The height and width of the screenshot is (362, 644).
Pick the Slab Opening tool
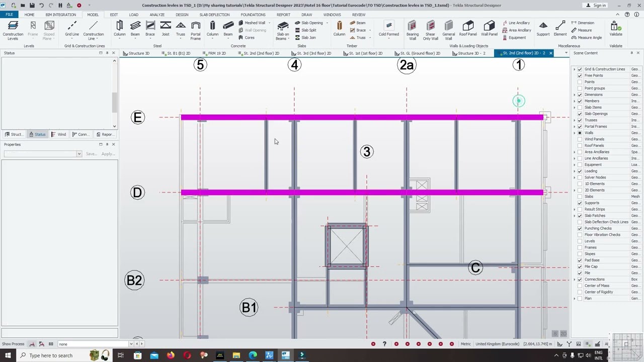click(x=309, y=23)
